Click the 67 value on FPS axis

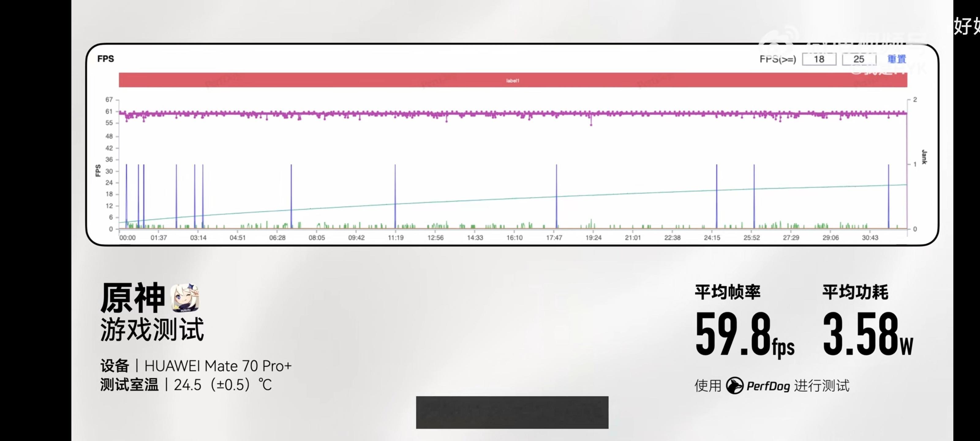109,100
